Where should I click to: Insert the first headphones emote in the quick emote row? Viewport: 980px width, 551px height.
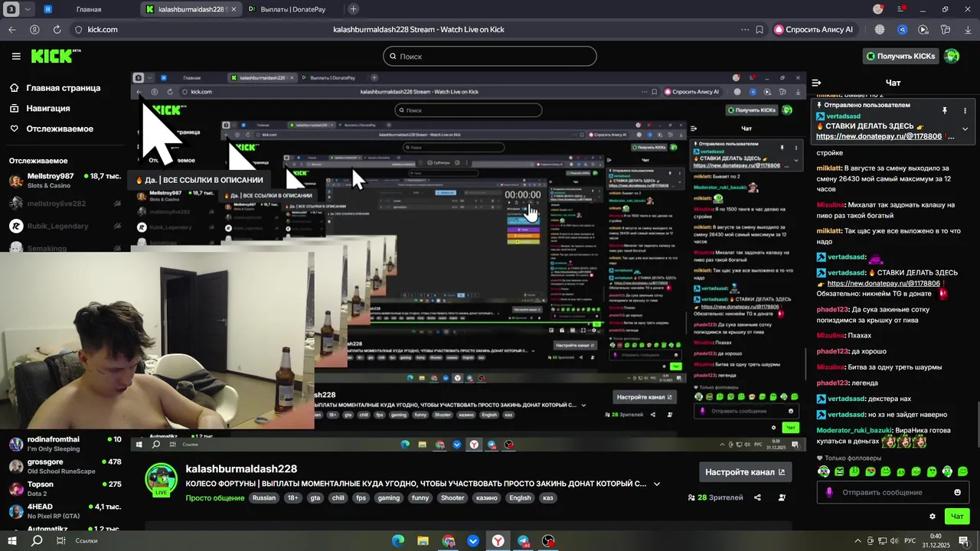[823, 471]
